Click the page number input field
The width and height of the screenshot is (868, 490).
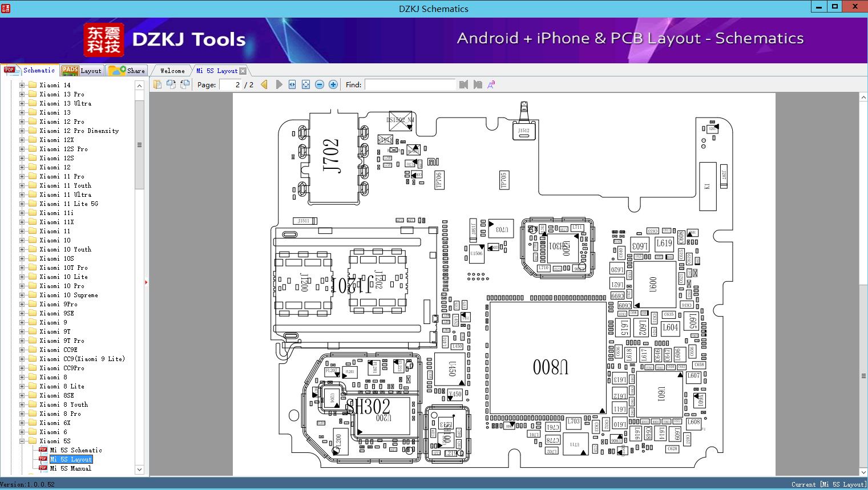230,84
